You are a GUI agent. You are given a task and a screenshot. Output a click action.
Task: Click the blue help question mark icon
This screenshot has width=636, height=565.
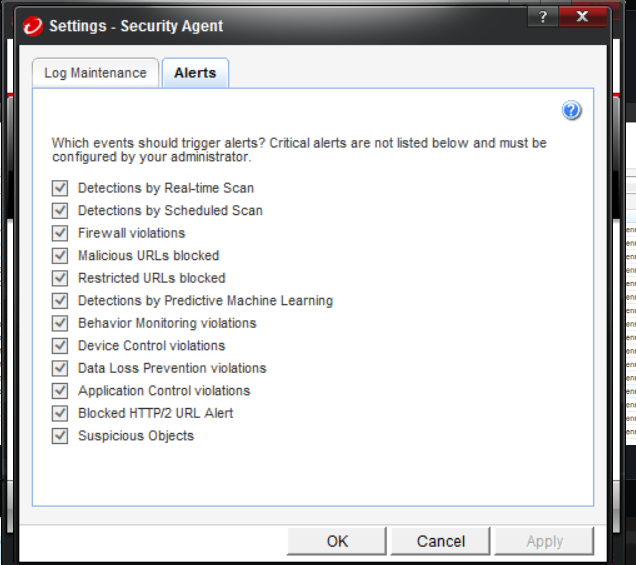coord(572,110)
